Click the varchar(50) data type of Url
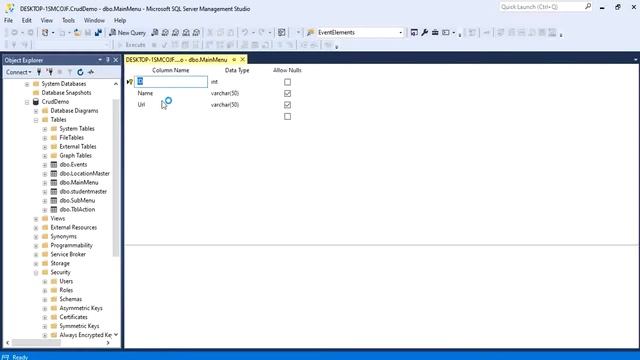 (225, 105)
